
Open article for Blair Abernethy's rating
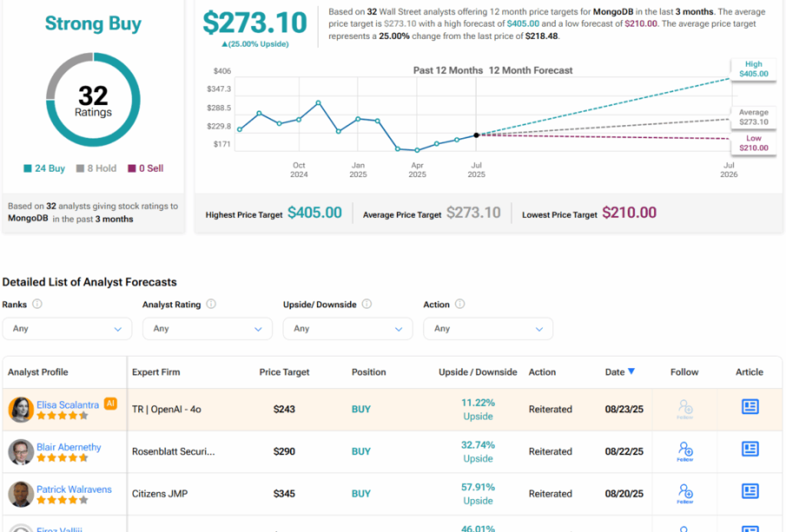point(750,449)
